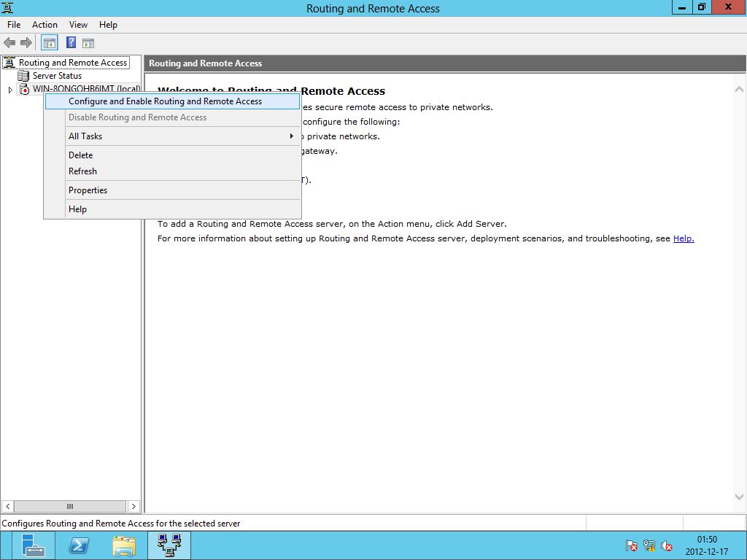This screenshot has width=747, height=560.
Task: Toggle the Show/Hide Console Tree toolbar icon
Action: [50, 43]
